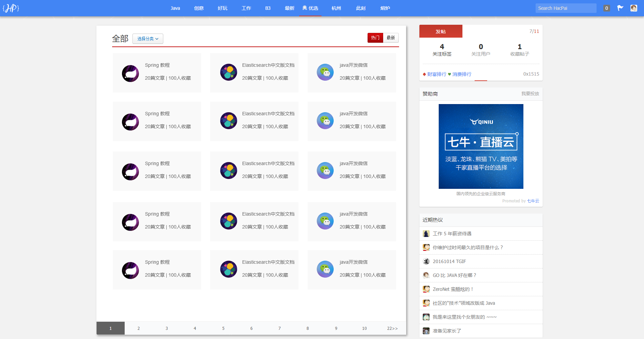The width and height of the screenshot is (644, 339).
Task: Open the 消费排行 link
Action: [x=462, y=74]
